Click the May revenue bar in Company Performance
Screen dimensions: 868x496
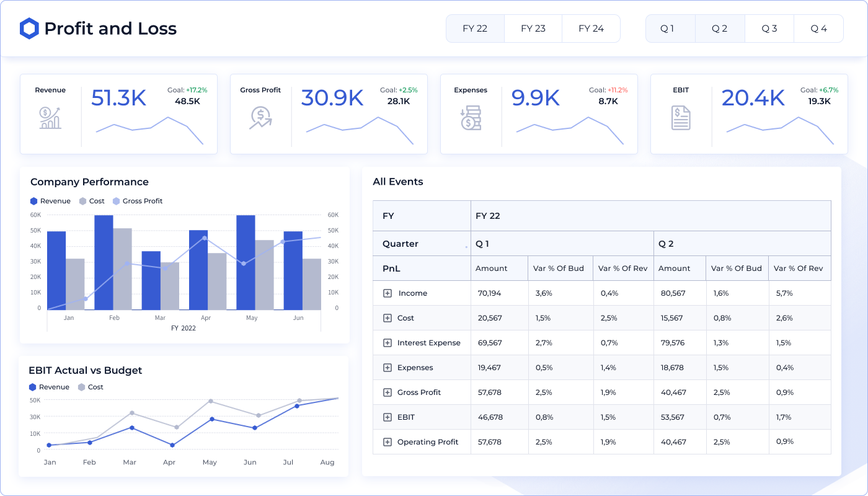(246, 263)
